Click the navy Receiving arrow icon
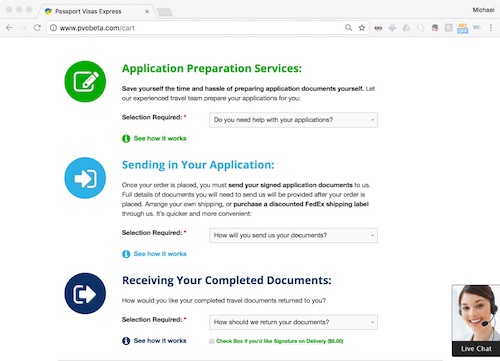This screenshot has width=500, height=361. tap(85, 293)
